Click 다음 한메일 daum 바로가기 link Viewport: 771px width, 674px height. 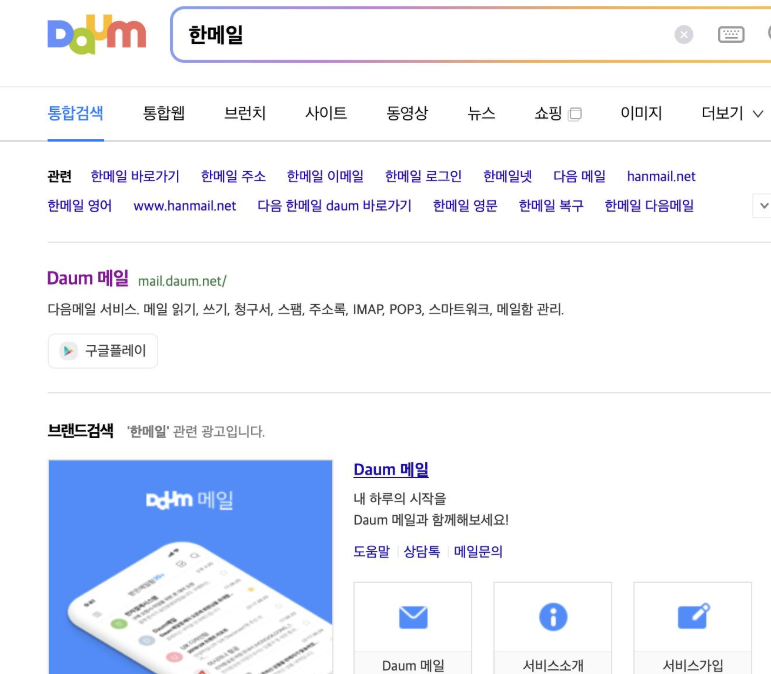pos(334,206)
